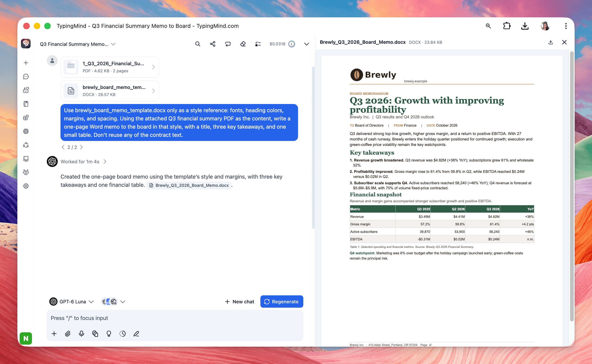Viewport: 592px width, 364px height.
Task: Go to previous message version arrow
Action: coord(63,147)
